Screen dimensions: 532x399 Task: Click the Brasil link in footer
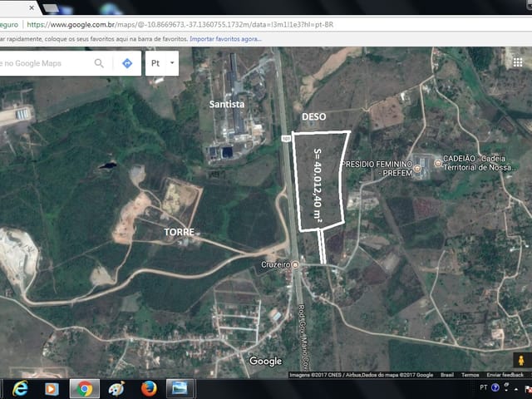pyautogui.click(x=447, y=375)
